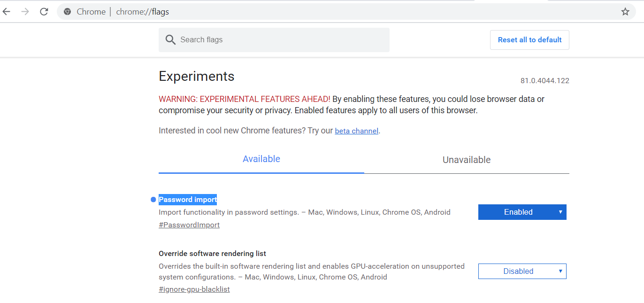Reload the chrome://flags page
The width and height of the screenshot is (644, 303).
pos(44,12)
